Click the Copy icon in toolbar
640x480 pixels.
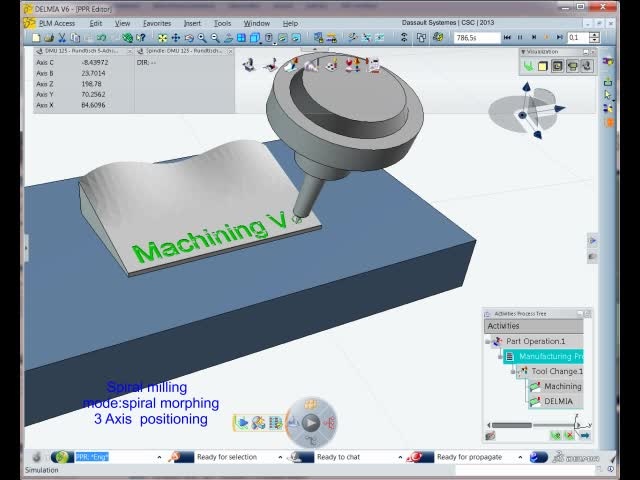(x=75, y=38)
